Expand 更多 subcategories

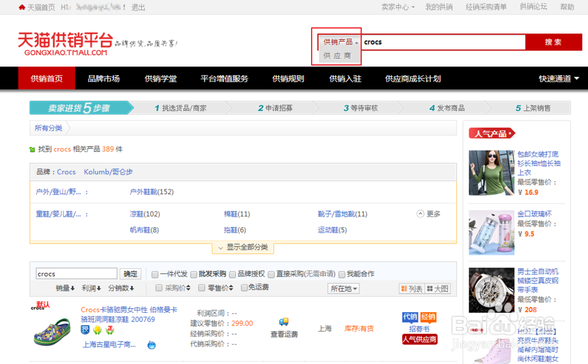point(429,214)
